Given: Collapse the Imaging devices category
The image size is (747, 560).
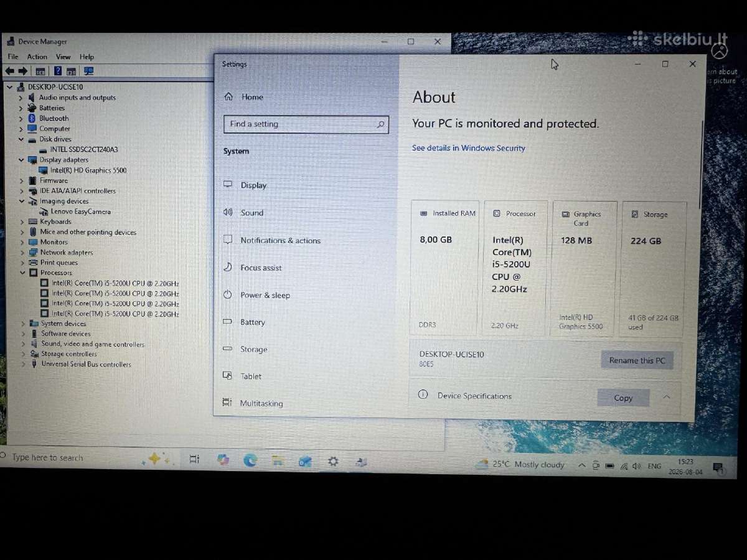Looking at the screenshot, I should (x=22, y=202).
